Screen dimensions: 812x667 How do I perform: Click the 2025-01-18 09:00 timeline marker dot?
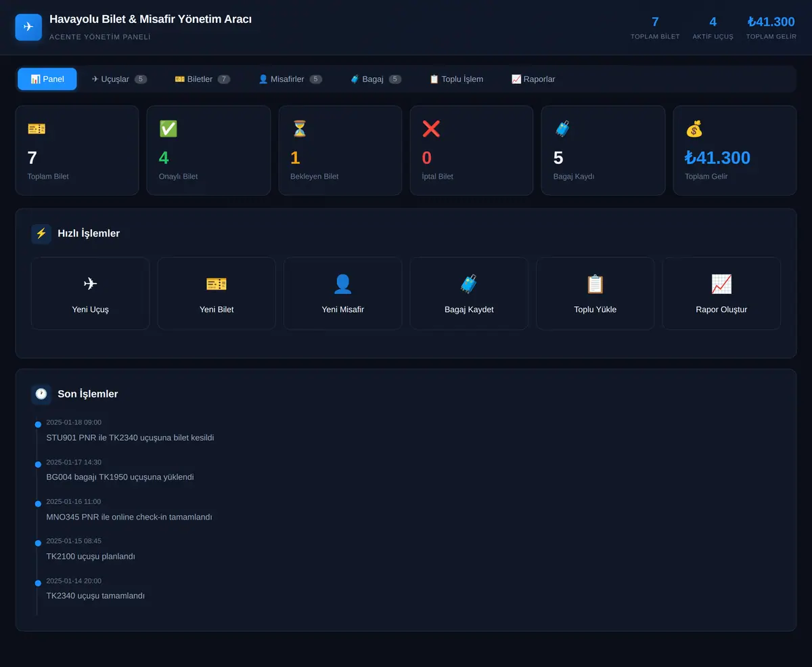(x=38, y=425)
